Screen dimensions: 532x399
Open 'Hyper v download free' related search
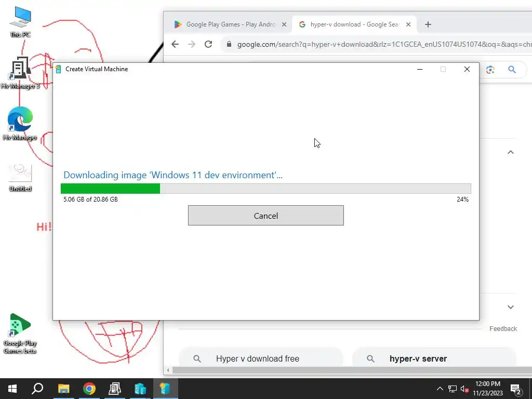(261, 358)
